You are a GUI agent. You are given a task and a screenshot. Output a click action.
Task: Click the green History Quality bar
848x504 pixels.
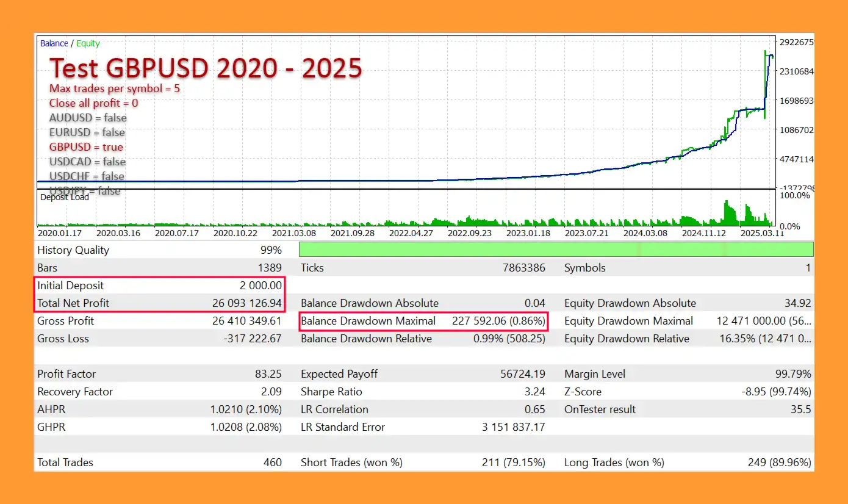click(556, 250)
